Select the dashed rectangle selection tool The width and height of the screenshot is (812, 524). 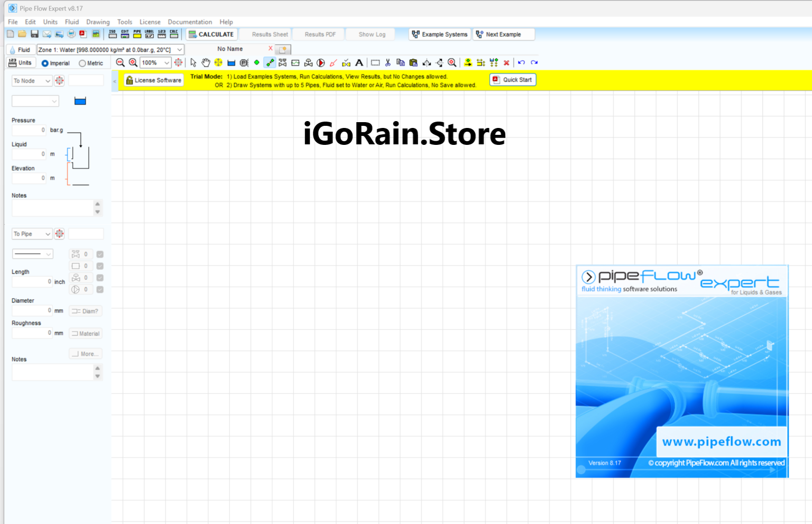[375, 62]
